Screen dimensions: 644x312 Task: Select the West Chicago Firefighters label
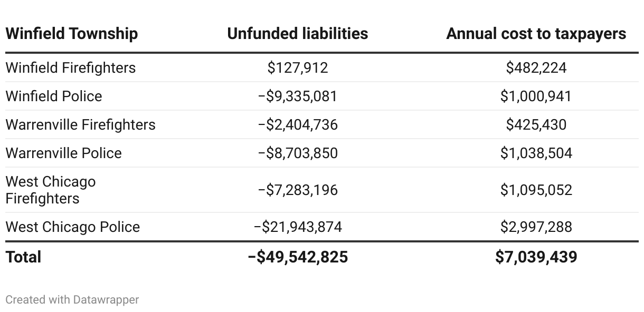tap(51, 190)
